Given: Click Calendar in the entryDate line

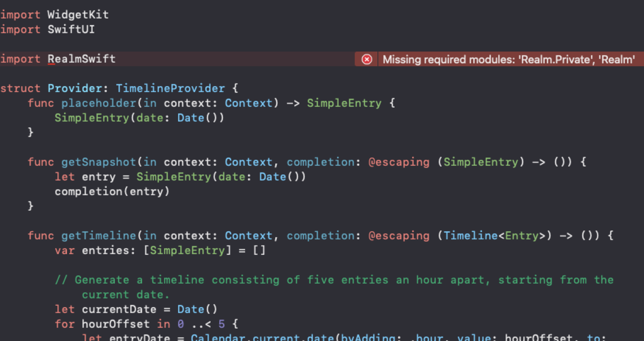Looking at the screenshot, I should pyautogui.click(x=218, y=338).
